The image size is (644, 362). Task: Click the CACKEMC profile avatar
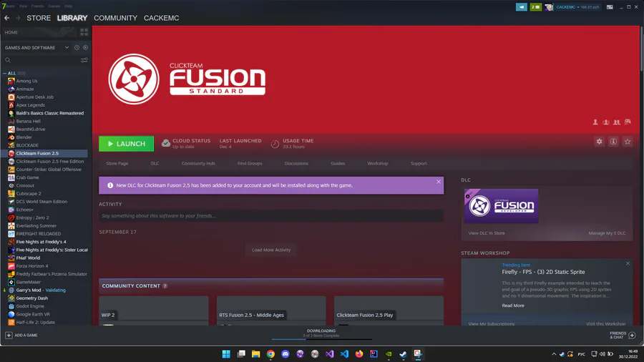pyautogui.click(x=549, y=7)
